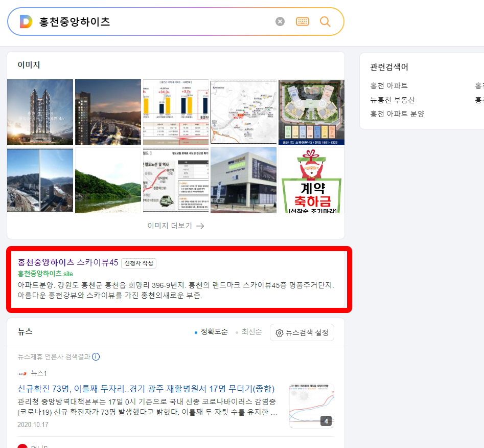Open the 홍천중앙하이츠 스카이뷰45 result title
The height and width of the screenshot is (448, 484).
pos(68,262)
